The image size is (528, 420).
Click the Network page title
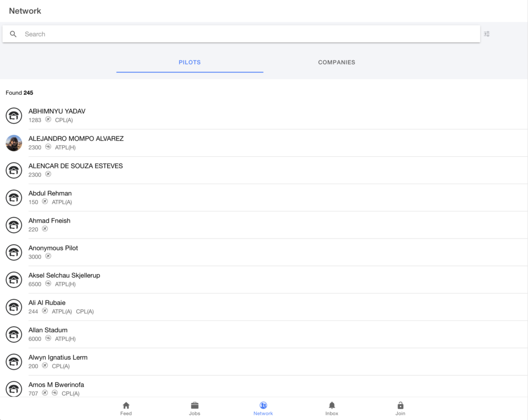[25, 11]
